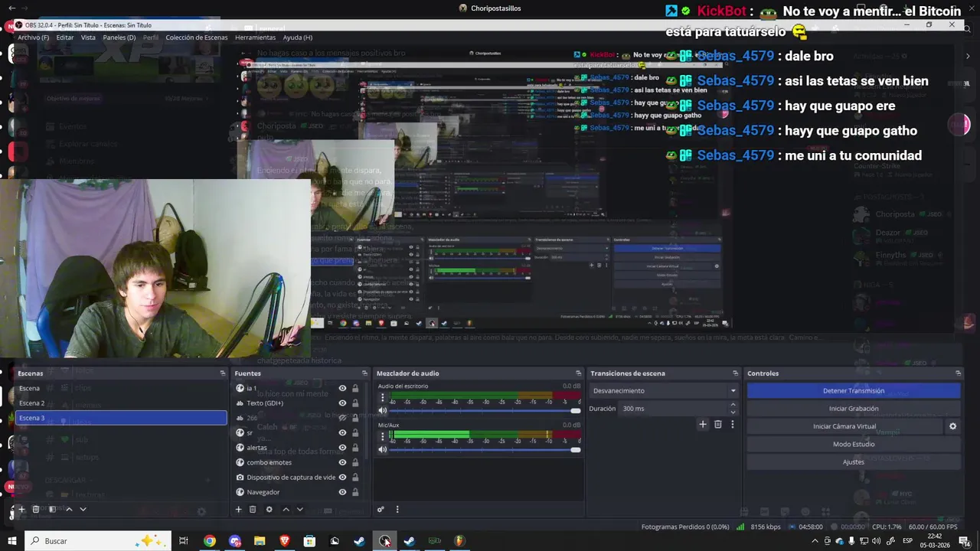Image resolution: width=980 pixels, height=551 pixels.
Task: Open Google Chrome from the taskbar
Action: tap(209, 541)
